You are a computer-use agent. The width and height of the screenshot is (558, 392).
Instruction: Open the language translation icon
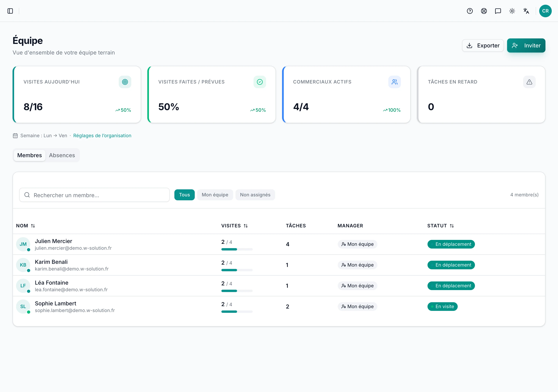click(x=526, y=11)
